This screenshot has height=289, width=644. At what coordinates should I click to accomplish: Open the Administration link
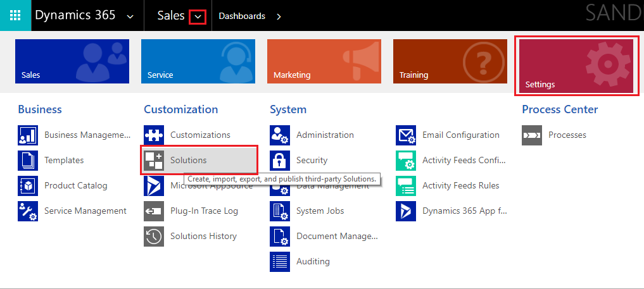tap(325, 135)
